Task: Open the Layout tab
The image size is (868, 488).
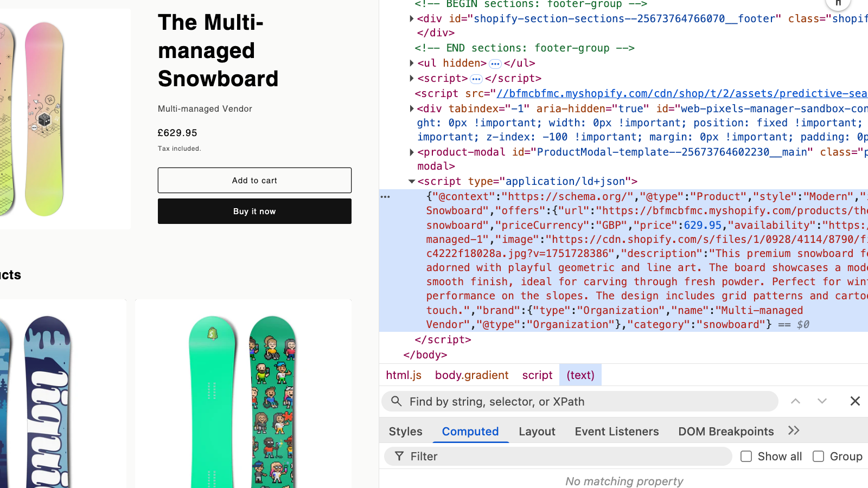Action: pos(537,431)
